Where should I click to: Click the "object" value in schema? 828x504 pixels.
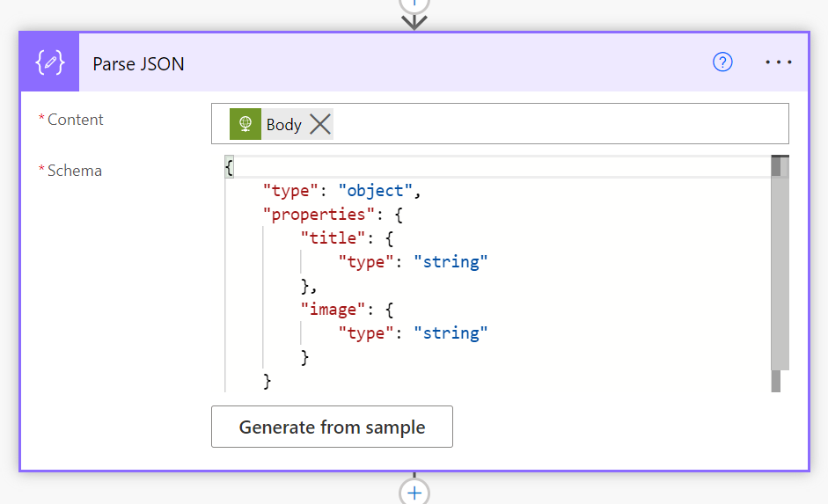[377, 191]
